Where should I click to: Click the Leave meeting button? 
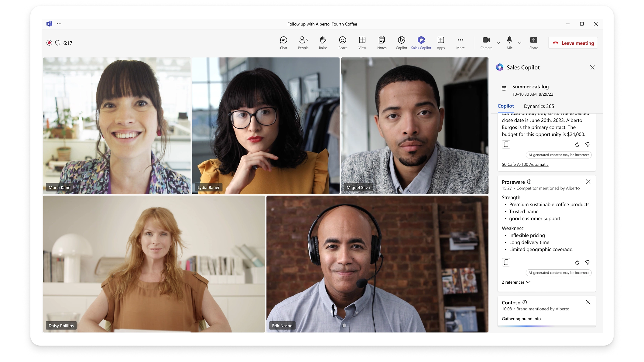coord(573,43)
